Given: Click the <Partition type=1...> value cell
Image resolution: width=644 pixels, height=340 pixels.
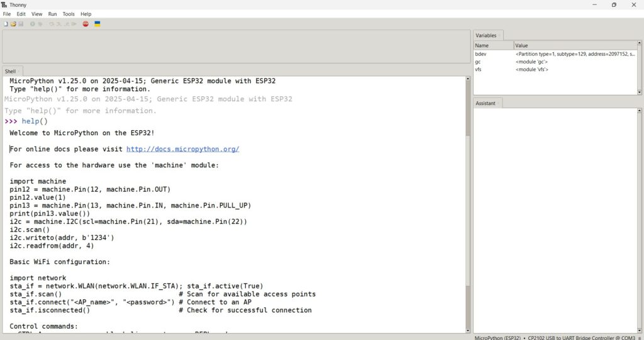Looking at the screenshot, I should coord(575,54).
